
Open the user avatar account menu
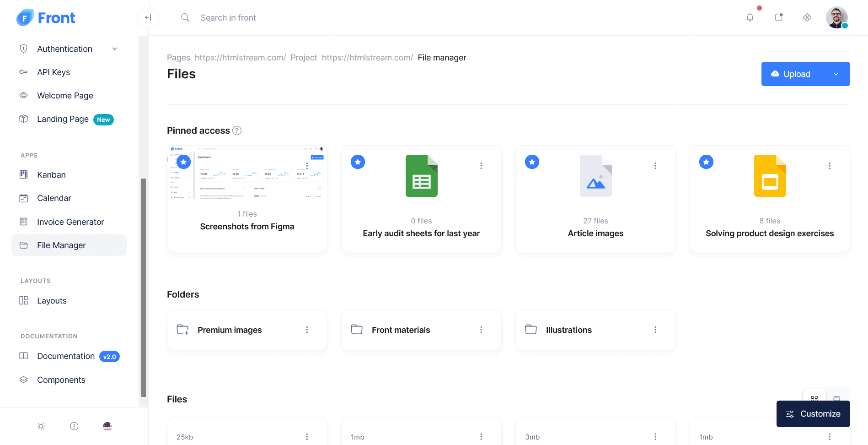pyautogui.click(x=837, y=17)
